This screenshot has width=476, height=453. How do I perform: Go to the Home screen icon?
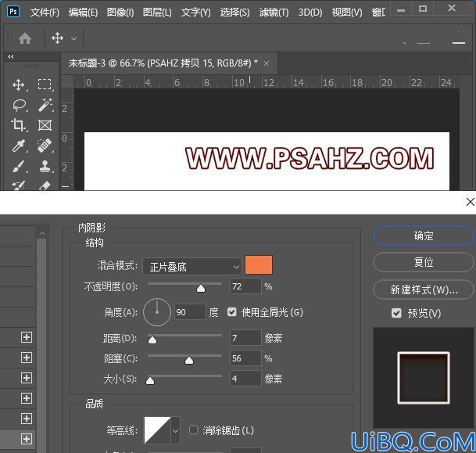pos(25,38)
